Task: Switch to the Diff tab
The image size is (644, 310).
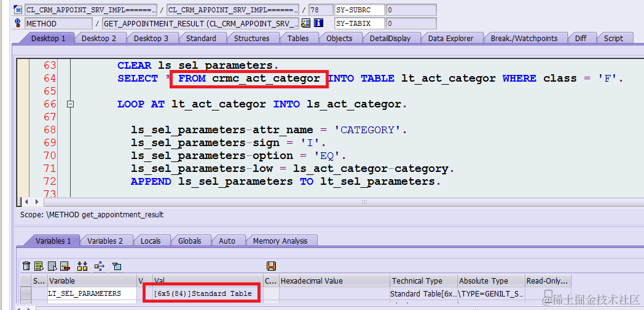Action: [580, 39]
